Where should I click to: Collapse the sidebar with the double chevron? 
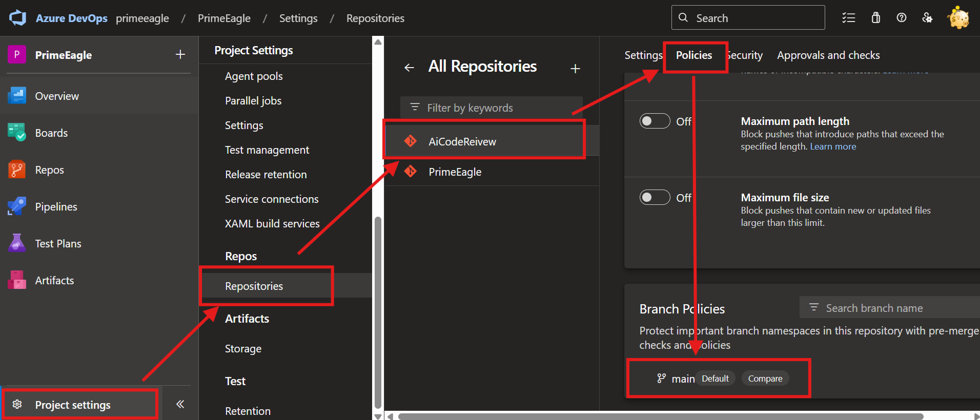(180, 404)
